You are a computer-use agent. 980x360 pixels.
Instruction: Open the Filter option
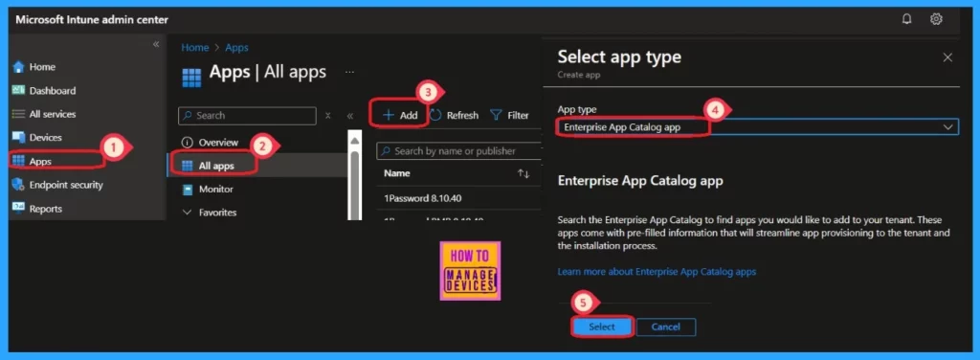pos(509,115)
